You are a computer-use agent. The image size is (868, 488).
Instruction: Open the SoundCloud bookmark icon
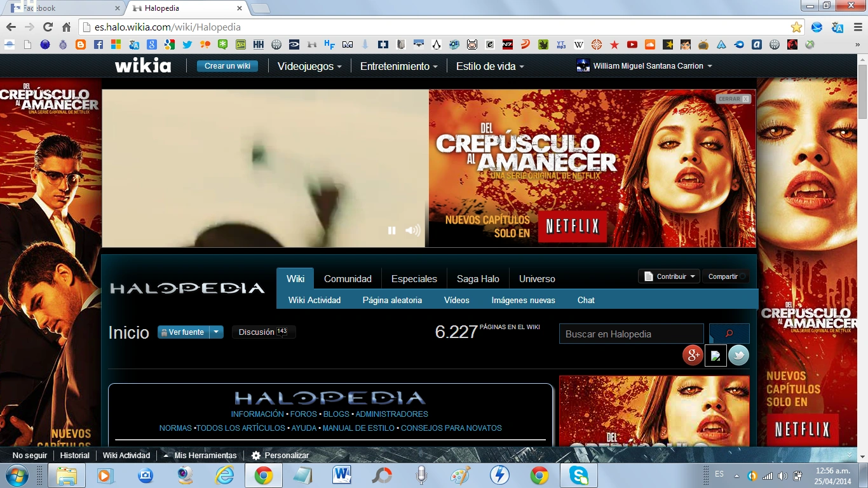[x=649, y=44]
